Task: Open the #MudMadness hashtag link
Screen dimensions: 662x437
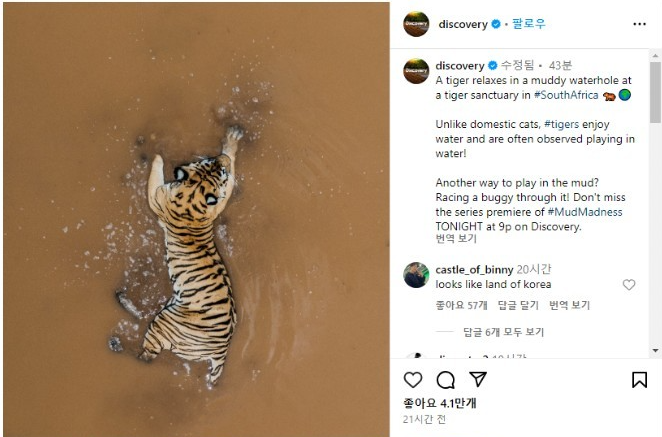Action: click(x=585, y=212)
